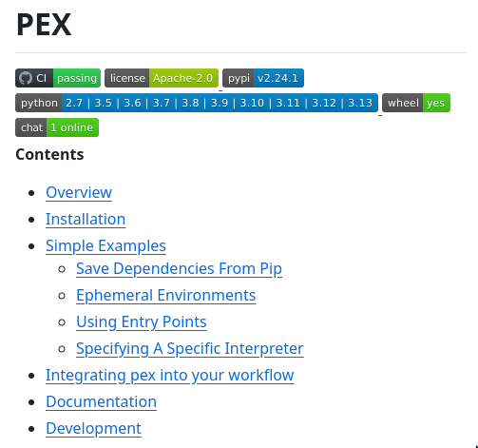
Task: Open the Simple Examples section link
Action: click(x=105, y=245)
